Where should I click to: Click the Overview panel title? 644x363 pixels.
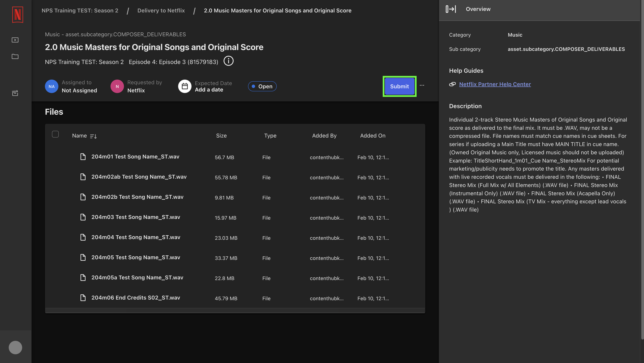[478, 9]
